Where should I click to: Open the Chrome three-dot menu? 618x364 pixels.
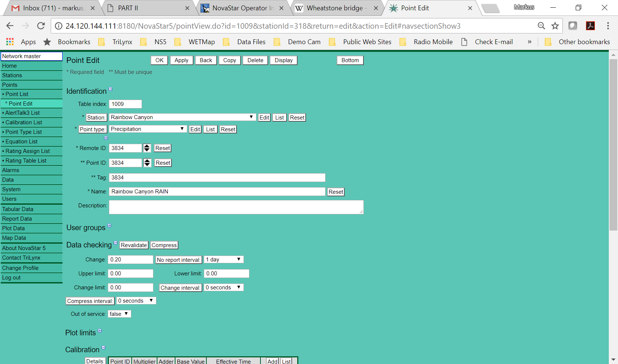(608, 26)
